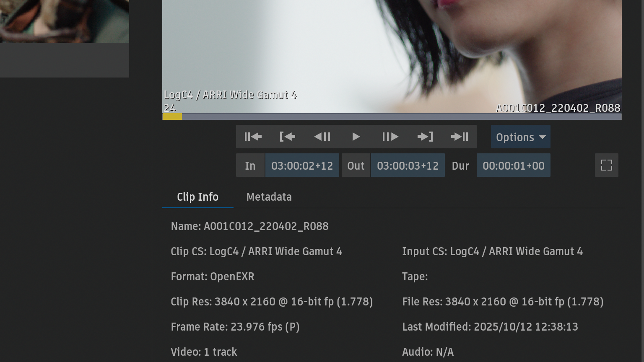
Task: Step back one frame
Action: [x=322, y=137]
